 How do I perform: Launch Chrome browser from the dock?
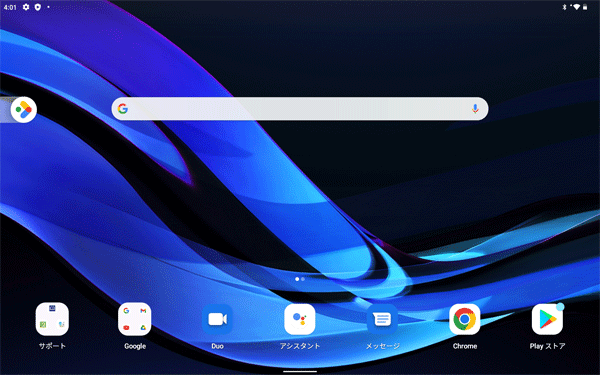(465, 319)
